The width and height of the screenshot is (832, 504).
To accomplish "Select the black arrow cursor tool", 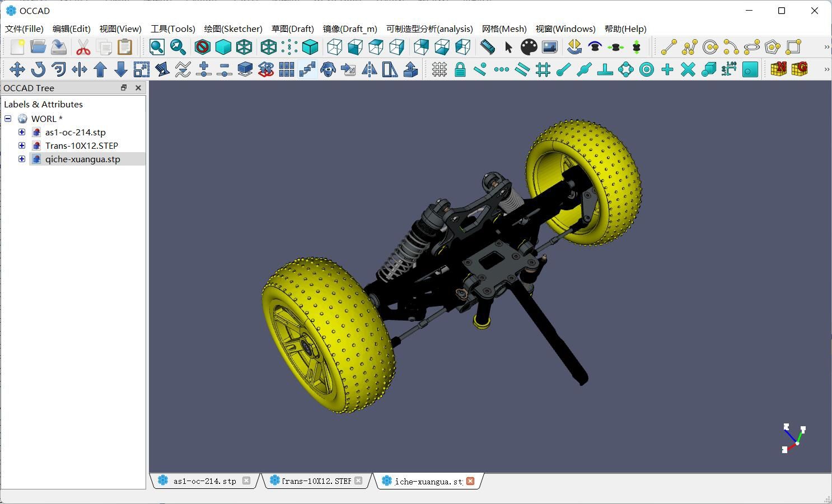I will (508, 47).
